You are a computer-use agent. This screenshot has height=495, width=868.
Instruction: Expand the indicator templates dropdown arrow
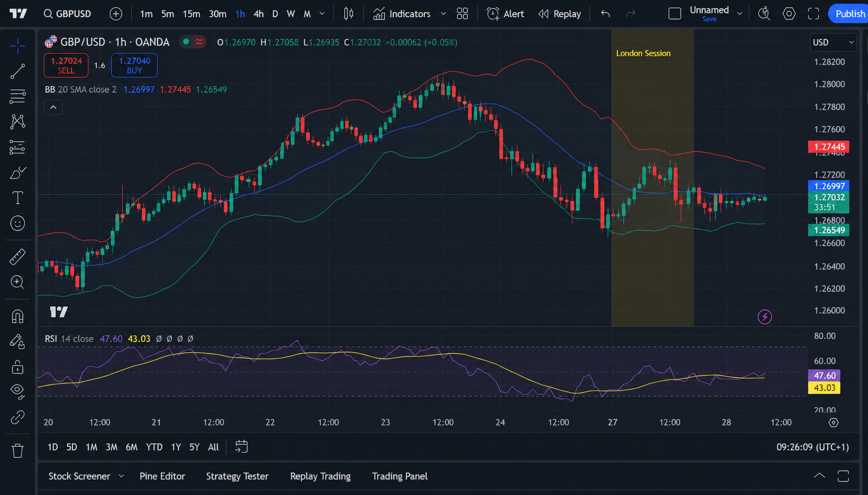443,14
